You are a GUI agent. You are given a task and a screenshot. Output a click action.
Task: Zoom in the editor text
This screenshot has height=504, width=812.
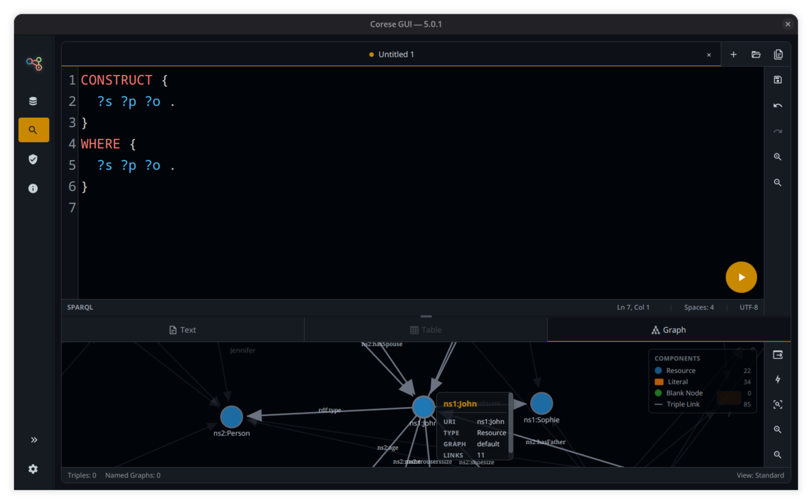point(777,157)
